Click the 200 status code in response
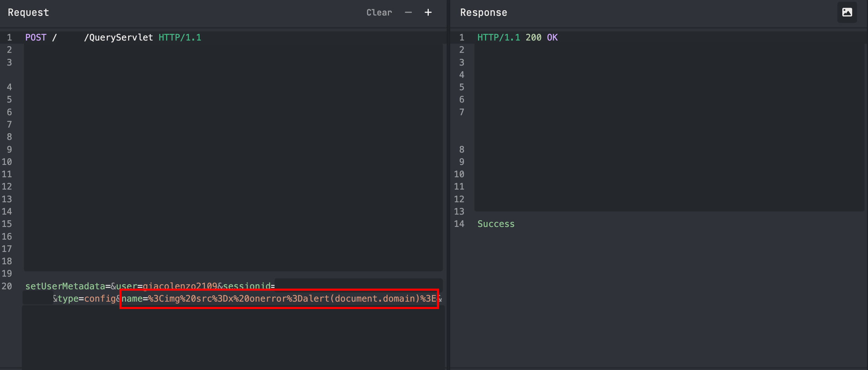Viewport: 868px width, 370px height. tap(534, 37)
